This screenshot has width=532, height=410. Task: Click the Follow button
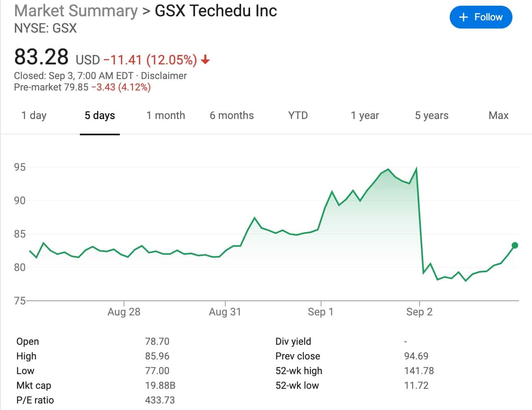point(481,17)
